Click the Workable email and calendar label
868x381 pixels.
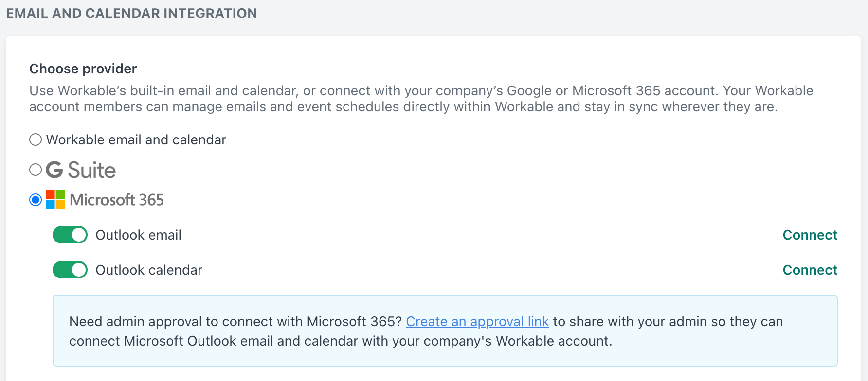(x=136, y=140)
